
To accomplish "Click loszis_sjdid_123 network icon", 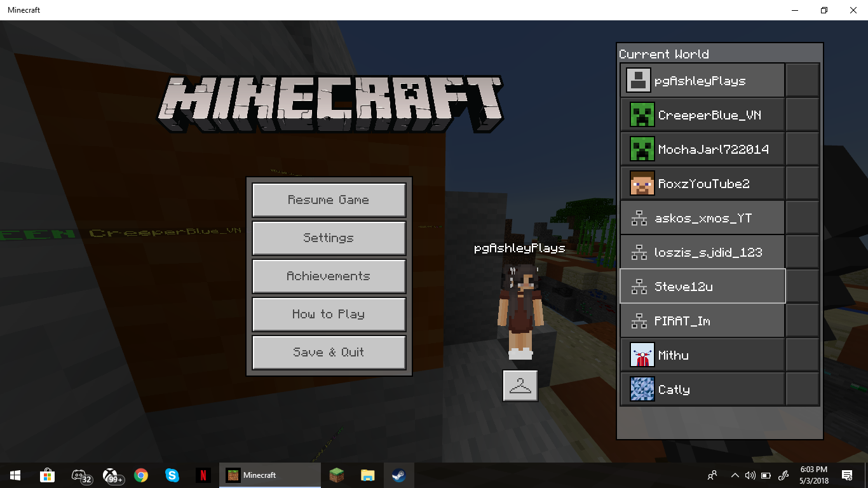I will [x=639, y=252].
